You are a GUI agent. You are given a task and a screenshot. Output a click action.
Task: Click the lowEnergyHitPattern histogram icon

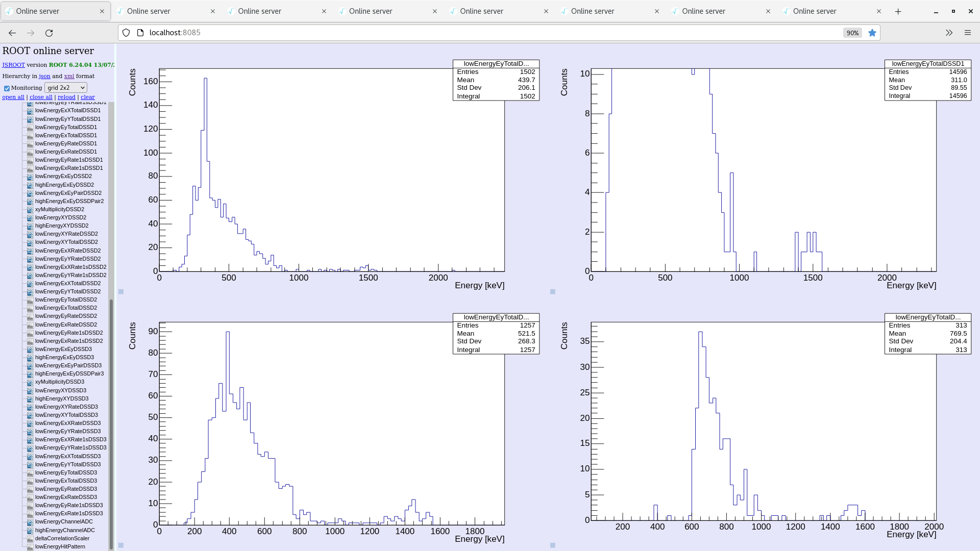point(30,546)
